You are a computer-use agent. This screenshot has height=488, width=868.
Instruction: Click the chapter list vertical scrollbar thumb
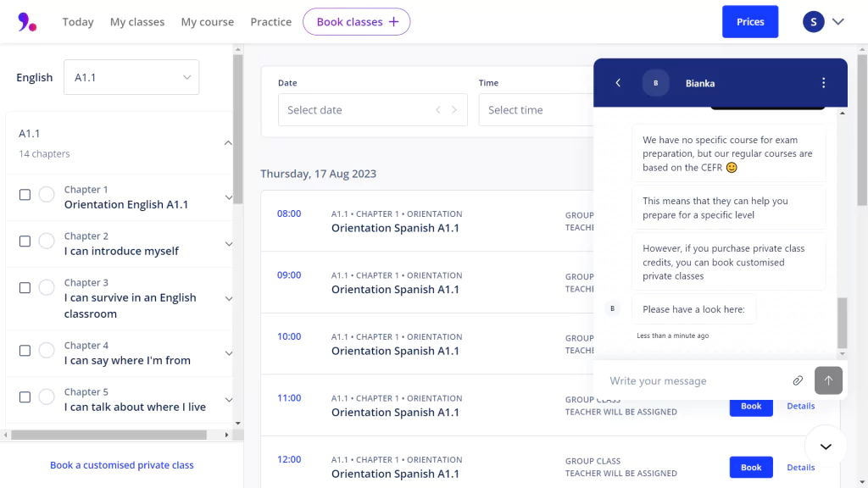pyautogui.click(x=238, y=129)
